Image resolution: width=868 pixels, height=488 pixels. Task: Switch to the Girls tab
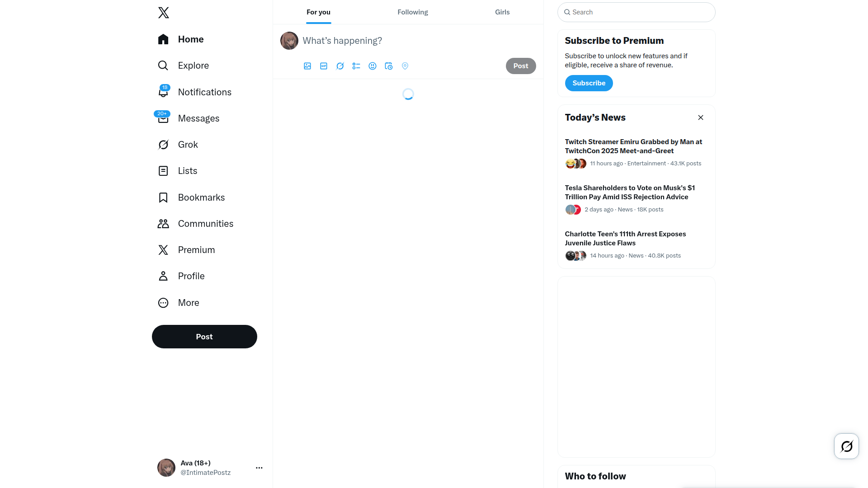[502, 12]
